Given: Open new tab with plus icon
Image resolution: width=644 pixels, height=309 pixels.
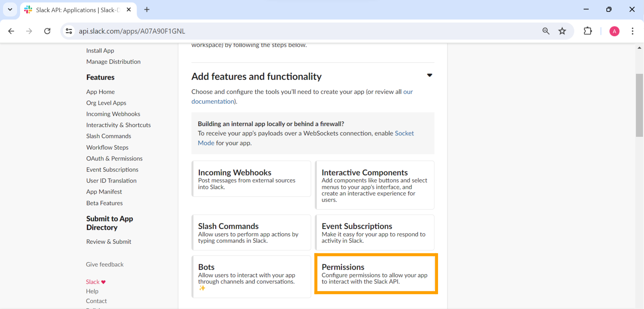Looking at the screenshot, I should tap(147, 10).
